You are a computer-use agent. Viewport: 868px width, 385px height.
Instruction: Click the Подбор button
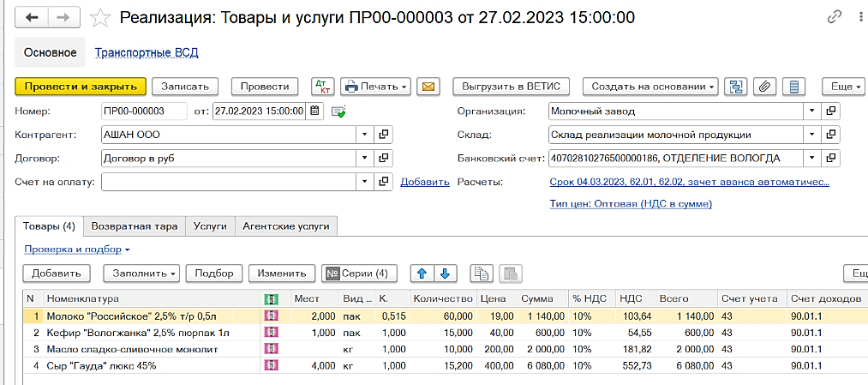click(x=214, y=273)
